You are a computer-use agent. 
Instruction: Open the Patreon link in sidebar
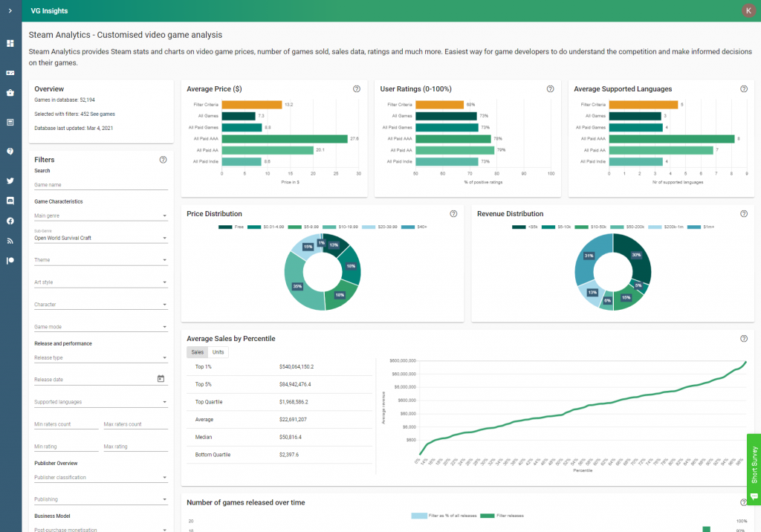pyautogui.click(x=10, y=261)
